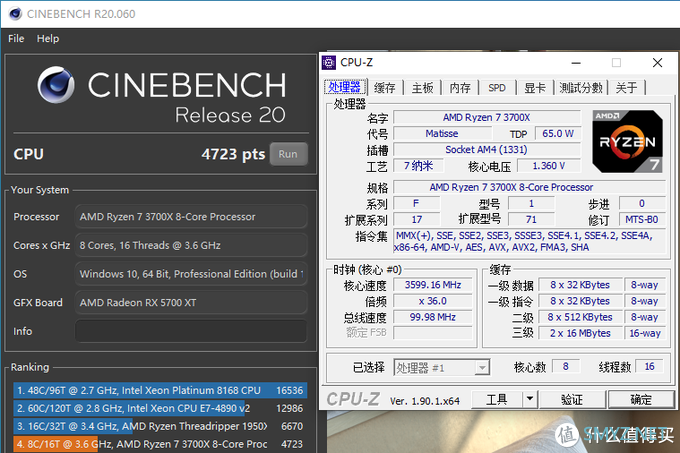Switch to the 关于 tab in CPU-Z

coord(627,88)
